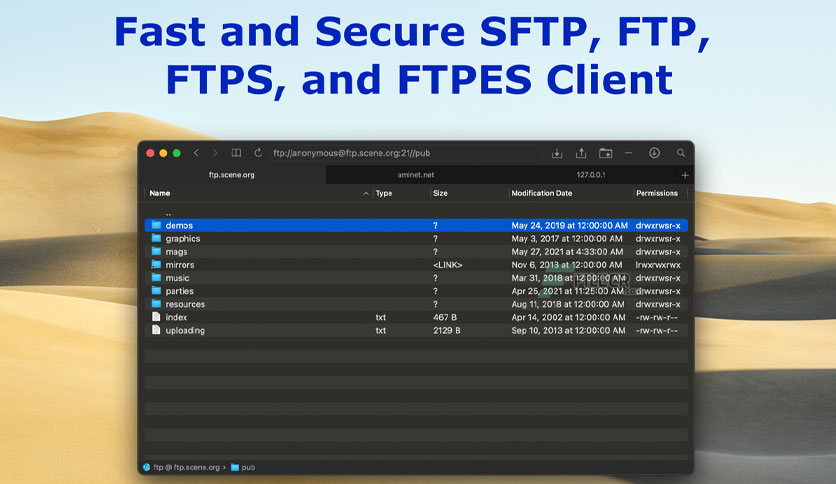Click the parties folder icon

[x=156, y=291]
